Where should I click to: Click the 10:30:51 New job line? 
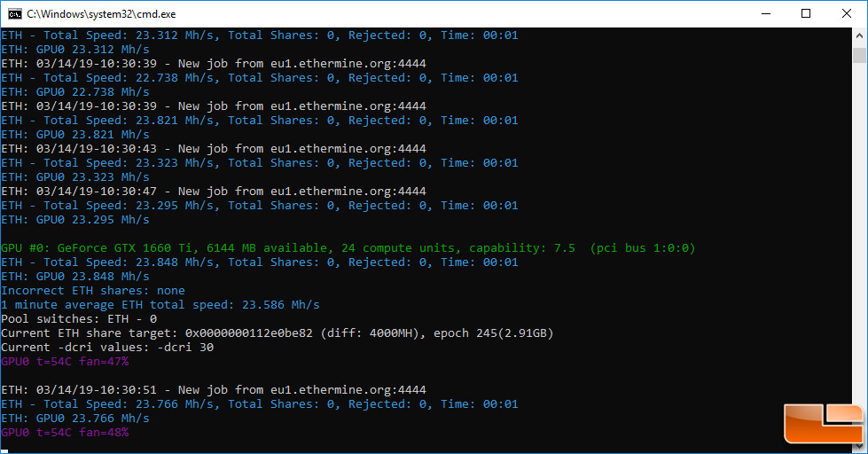[x=214, y=390]
